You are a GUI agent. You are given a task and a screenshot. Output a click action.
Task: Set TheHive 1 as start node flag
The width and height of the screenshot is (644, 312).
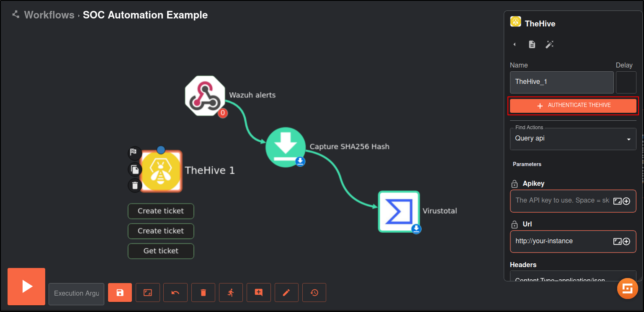tap(134, 153)
